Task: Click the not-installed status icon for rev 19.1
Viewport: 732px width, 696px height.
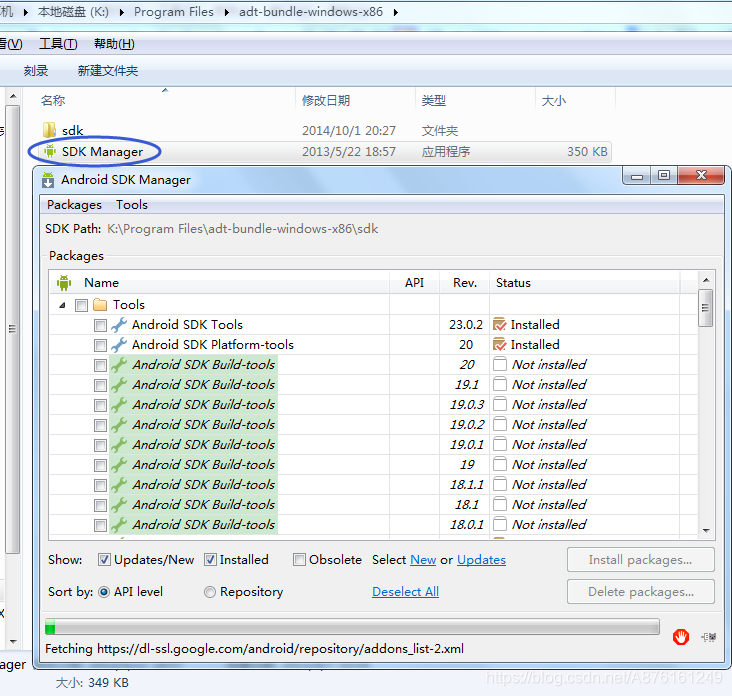Action: tap(500, 384)
